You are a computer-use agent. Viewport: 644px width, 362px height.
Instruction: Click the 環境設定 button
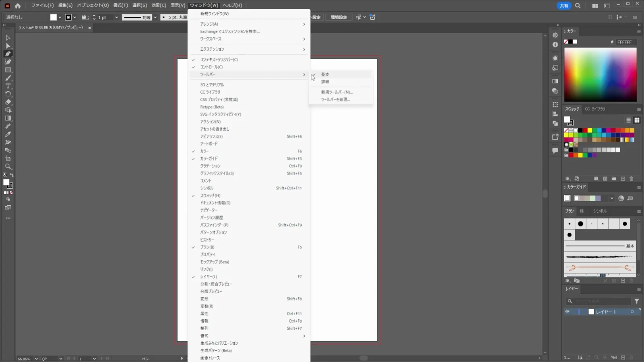point(339,17)
